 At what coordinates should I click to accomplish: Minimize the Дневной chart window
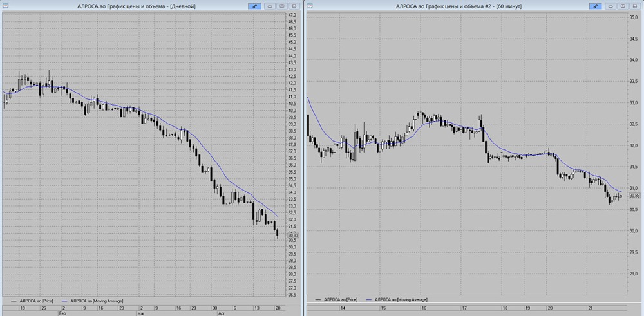pyautogui.click(x=270, y=6)
